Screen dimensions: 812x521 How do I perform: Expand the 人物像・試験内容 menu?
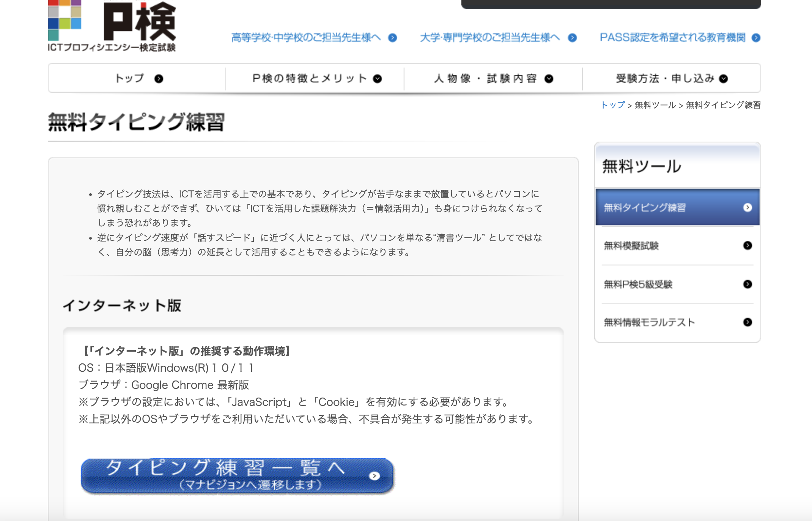(x=493, y=78)
